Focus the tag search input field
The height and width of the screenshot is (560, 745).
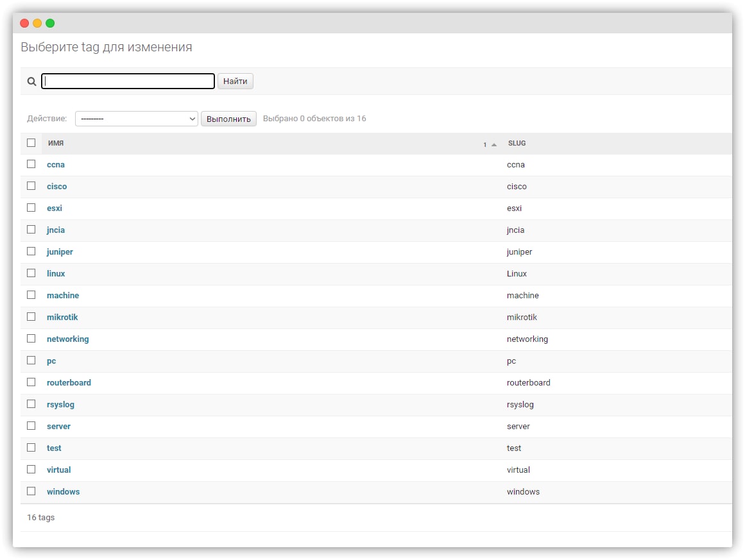click(128, 81)
